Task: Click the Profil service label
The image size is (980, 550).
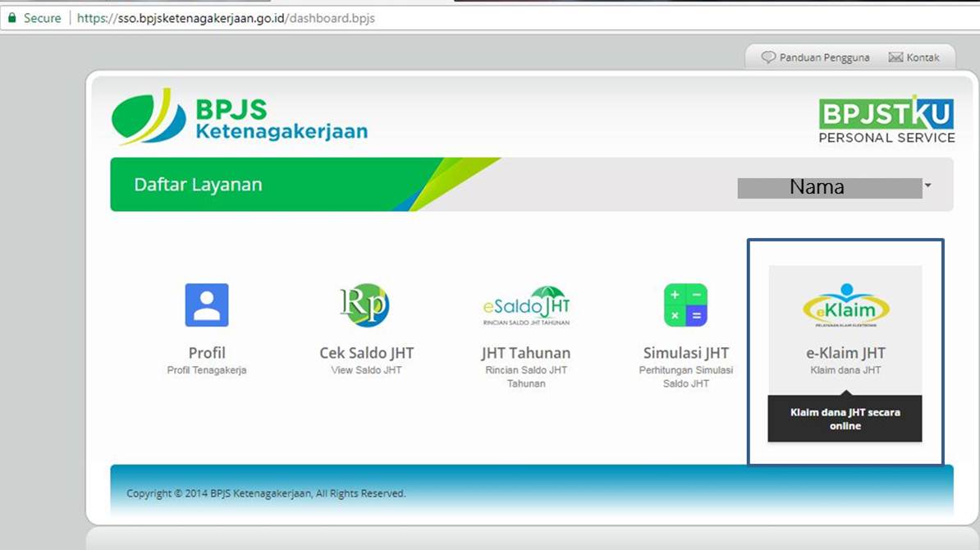Action: [x=207, y=353]
